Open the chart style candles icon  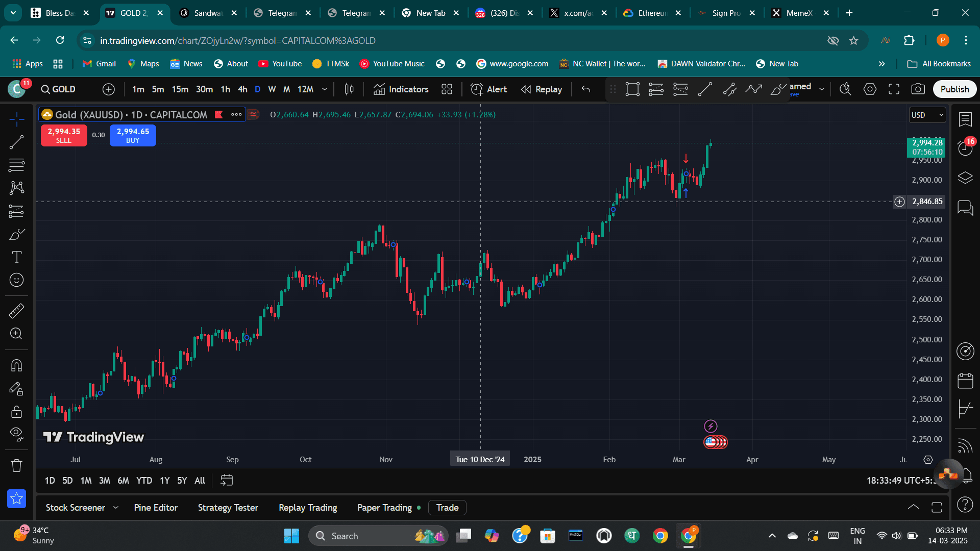pos(349,89)
